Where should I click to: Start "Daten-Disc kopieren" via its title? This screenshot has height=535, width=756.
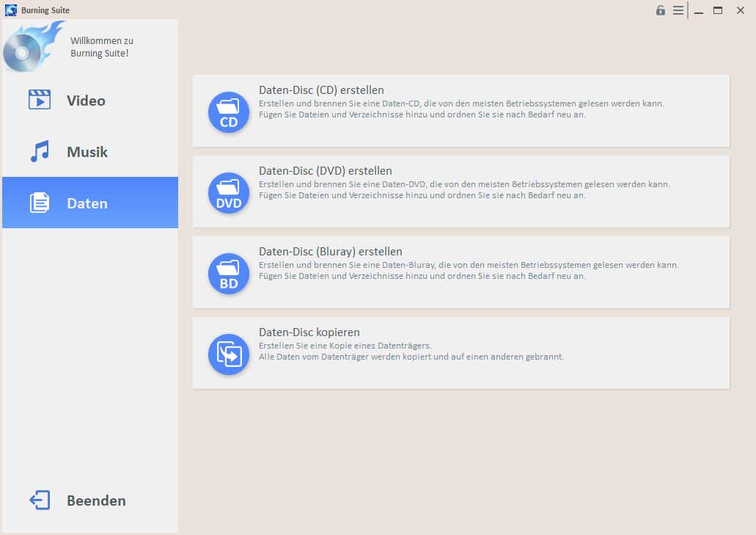tap(309, 332)
